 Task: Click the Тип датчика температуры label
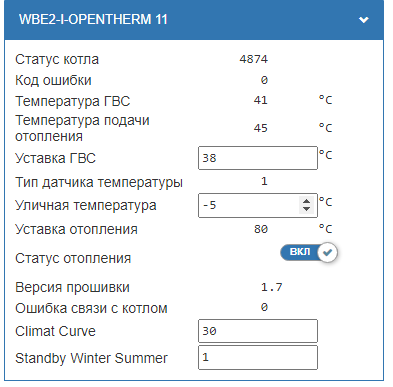99,182
